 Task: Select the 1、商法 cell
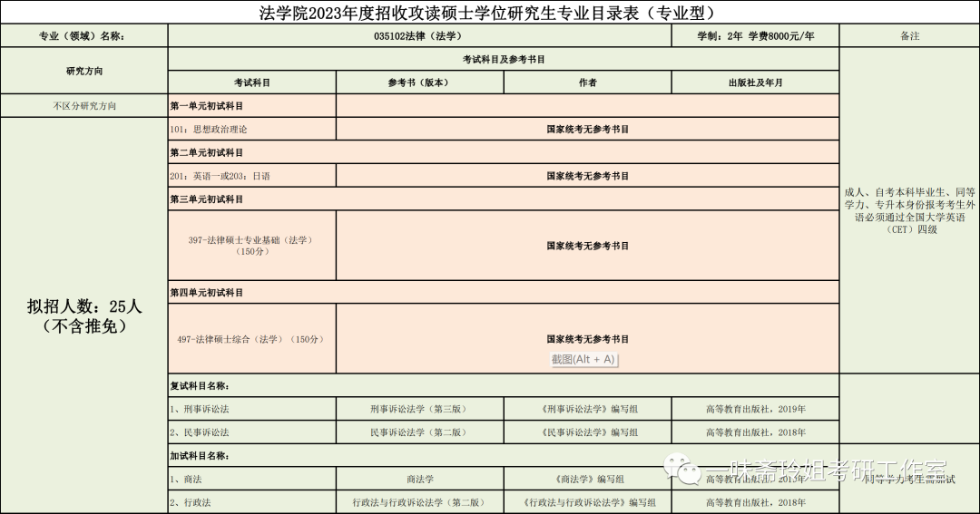coord(252,479)
